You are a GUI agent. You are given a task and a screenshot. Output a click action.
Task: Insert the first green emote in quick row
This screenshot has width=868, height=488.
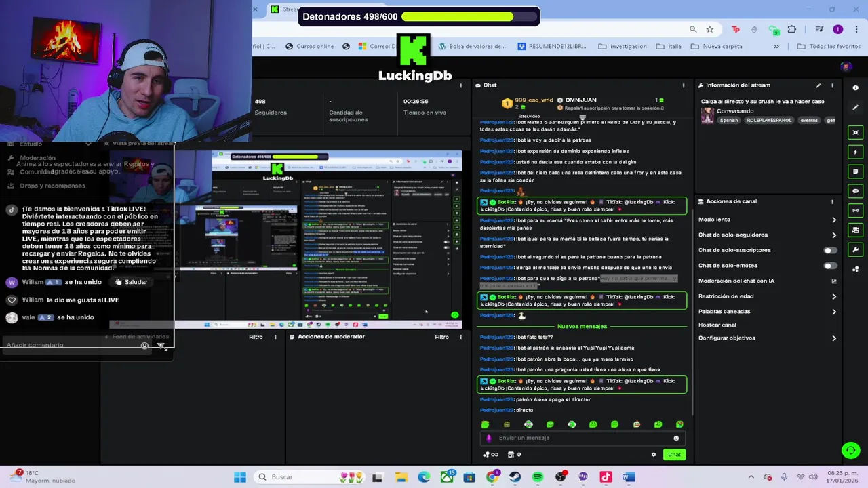485,424
